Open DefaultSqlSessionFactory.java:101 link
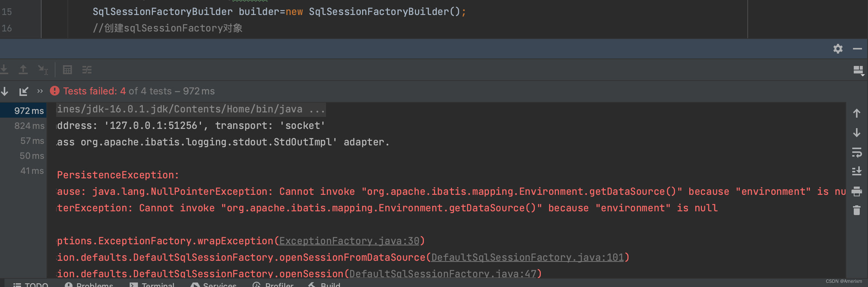 [528, 257]
